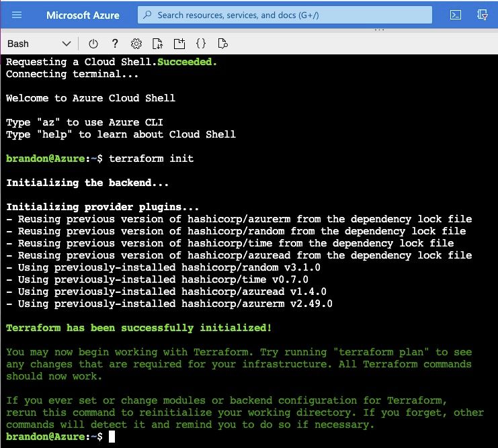This screenshot has width=498, height=448.
Task: Open Cloud Shell settings gear
Action: click(136, 44)
